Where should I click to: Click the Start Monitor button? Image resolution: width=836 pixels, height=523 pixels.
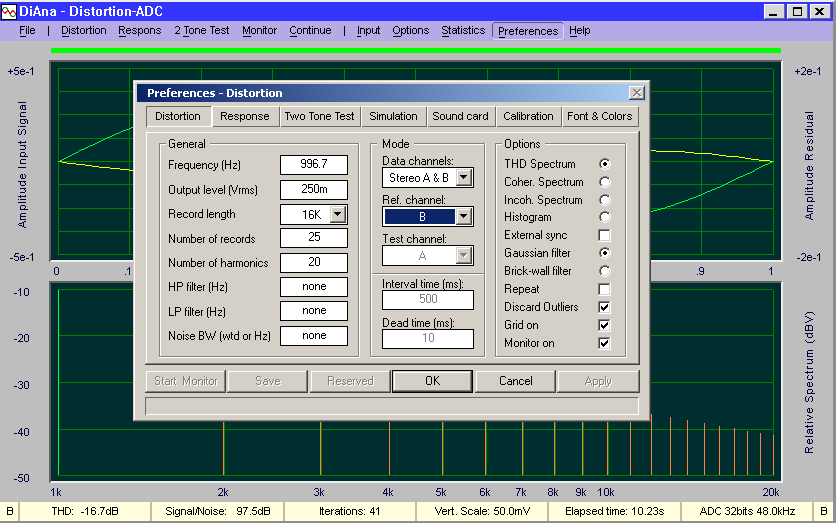[x=186, y=381]
